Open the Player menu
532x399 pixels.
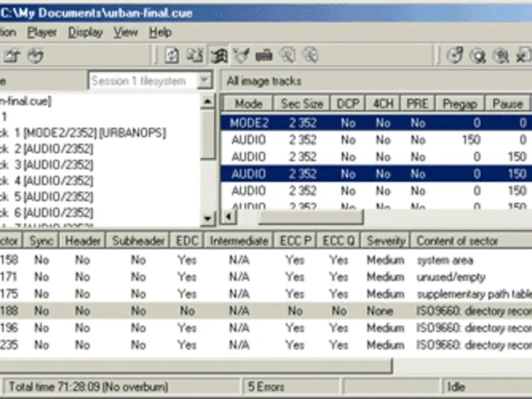[42, 32]
